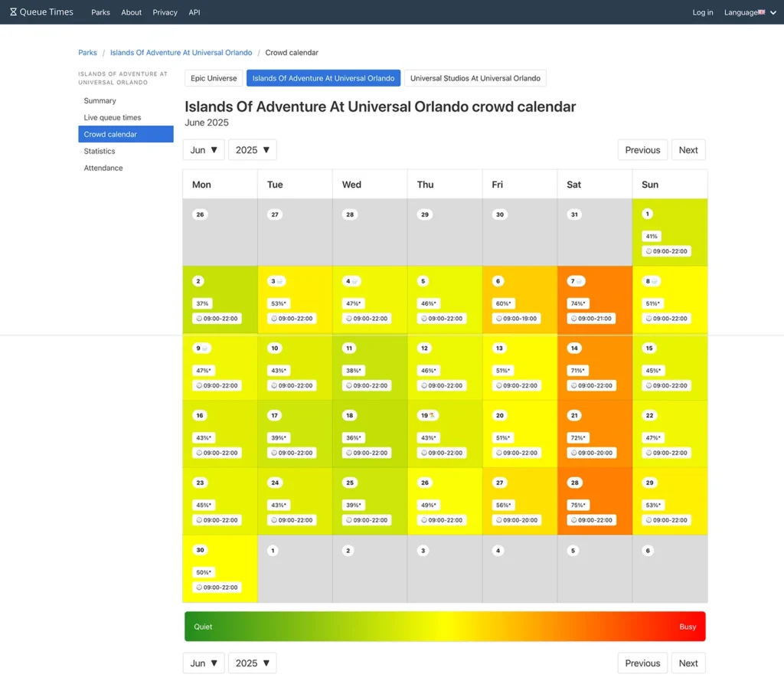Click the 71% label on June 14
The width and height of the screenshot is (784, 694).
(577, 371)
